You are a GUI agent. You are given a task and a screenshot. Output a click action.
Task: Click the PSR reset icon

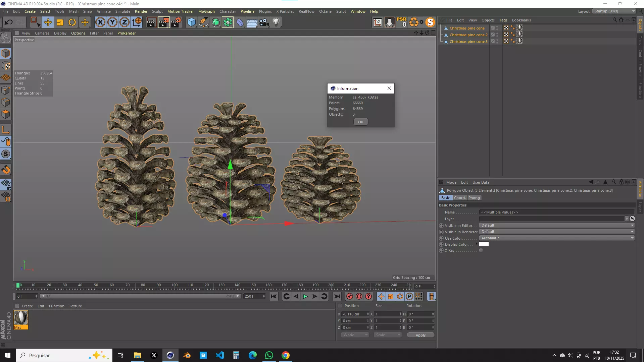(401, 22)
